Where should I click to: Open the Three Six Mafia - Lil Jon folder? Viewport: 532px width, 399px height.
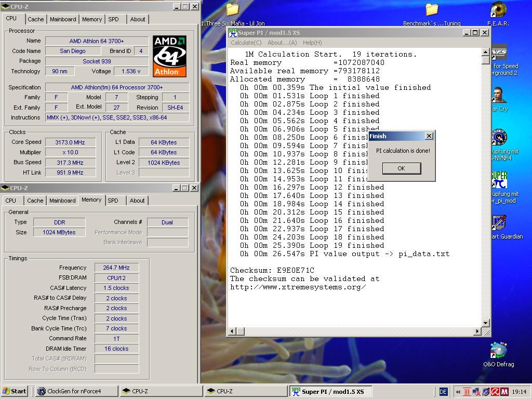pos(233,9)
